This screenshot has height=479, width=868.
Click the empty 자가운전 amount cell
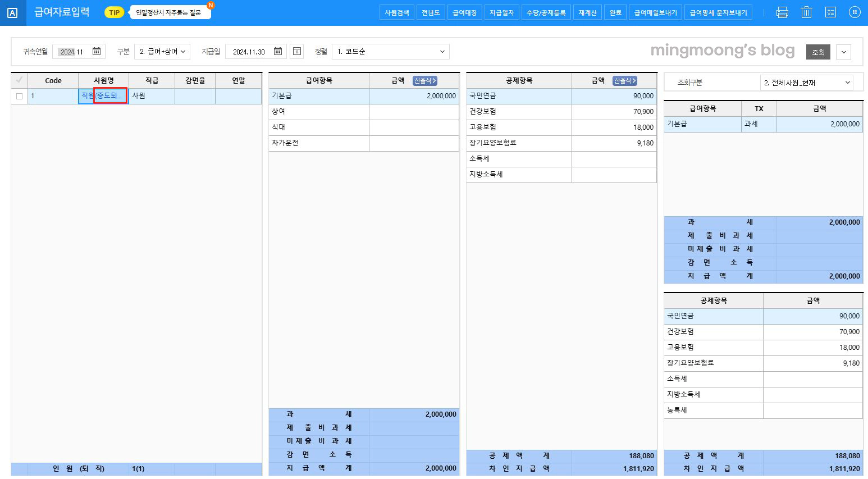point(414,143)
